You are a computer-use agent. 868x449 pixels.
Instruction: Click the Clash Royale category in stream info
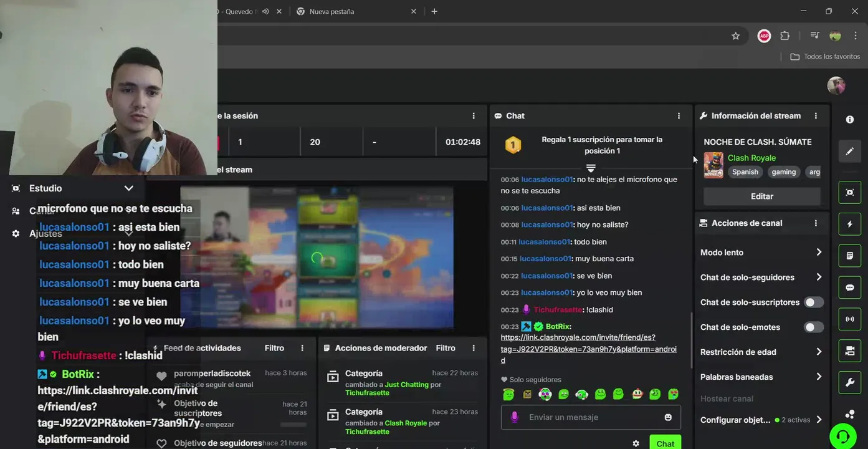[x=751, y=158]
